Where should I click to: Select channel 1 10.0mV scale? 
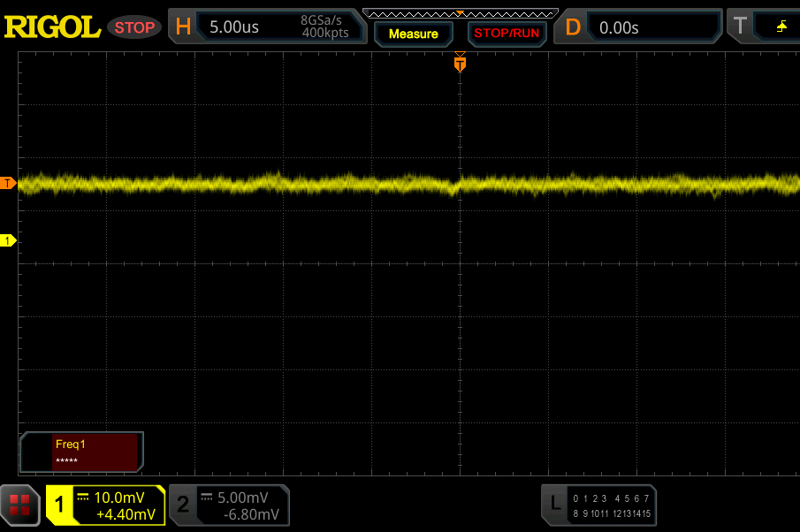[x=119, y=498]
